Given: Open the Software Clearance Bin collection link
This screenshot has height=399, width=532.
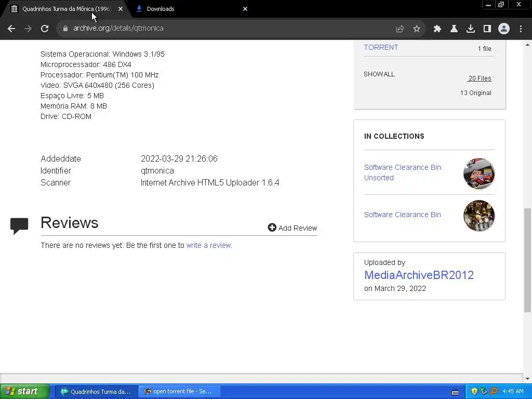Looking at the screenshot, I should [403, 215].
